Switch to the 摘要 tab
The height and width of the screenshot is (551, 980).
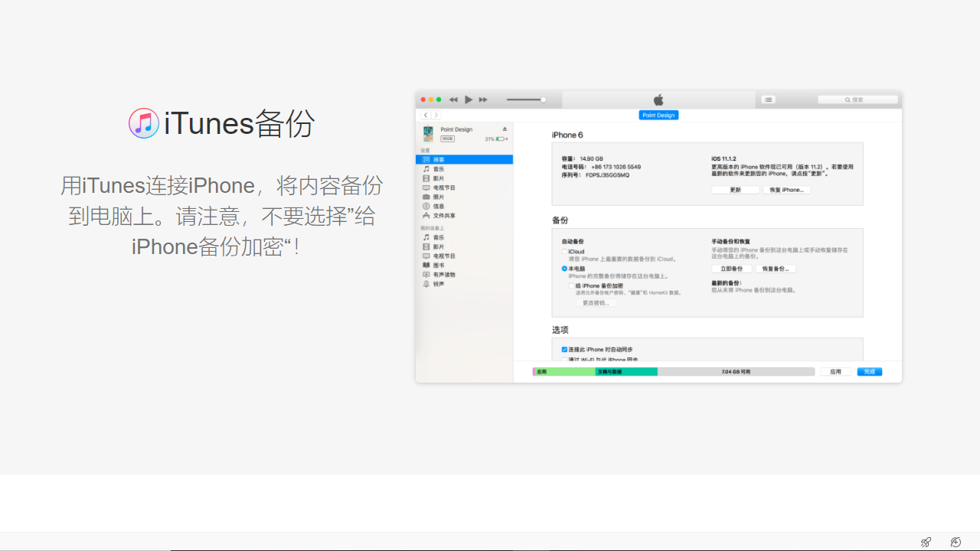click(439, 159)
